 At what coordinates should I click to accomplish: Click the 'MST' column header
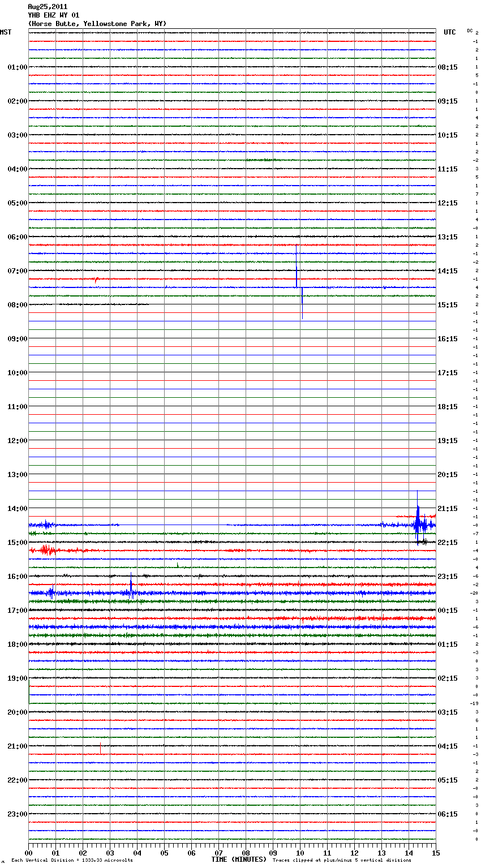point(6,32)
